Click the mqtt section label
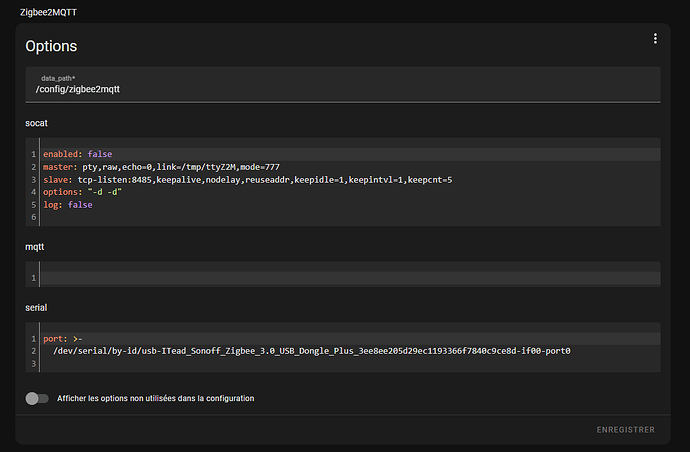This screenshot has height=452, width=690. [34, 247]
